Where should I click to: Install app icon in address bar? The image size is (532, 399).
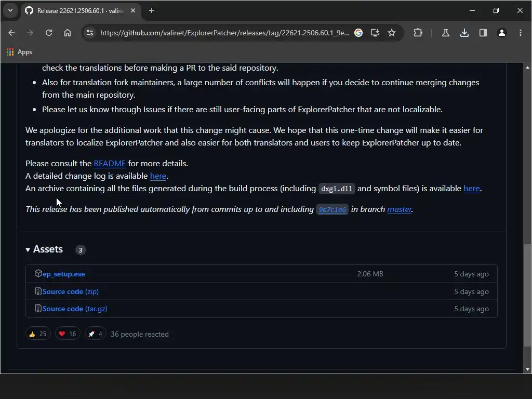(x=375, y=33)
